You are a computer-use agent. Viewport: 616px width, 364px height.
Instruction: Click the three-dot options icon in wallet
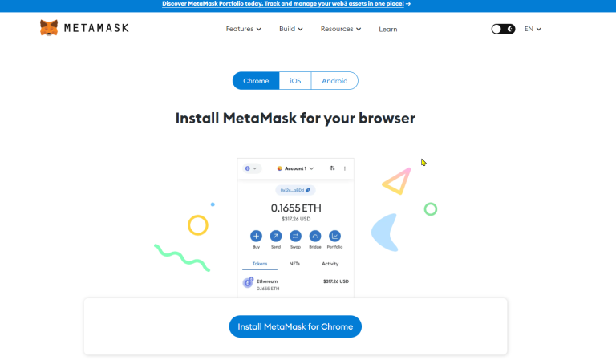345,168
